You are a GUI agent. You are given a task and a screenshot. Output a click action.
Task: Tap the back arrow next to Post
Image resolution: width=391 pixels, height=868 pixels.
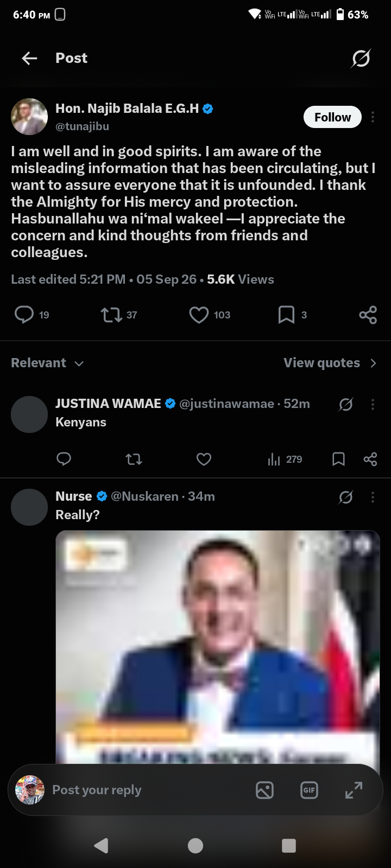[29, 58]
